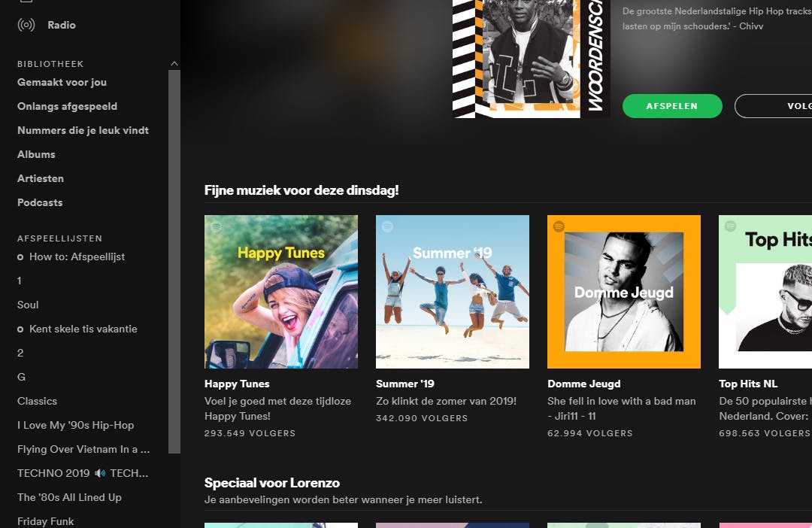
Task: Click the Radio broadcast icon in sidebar
Action: (x=26, y=24)
